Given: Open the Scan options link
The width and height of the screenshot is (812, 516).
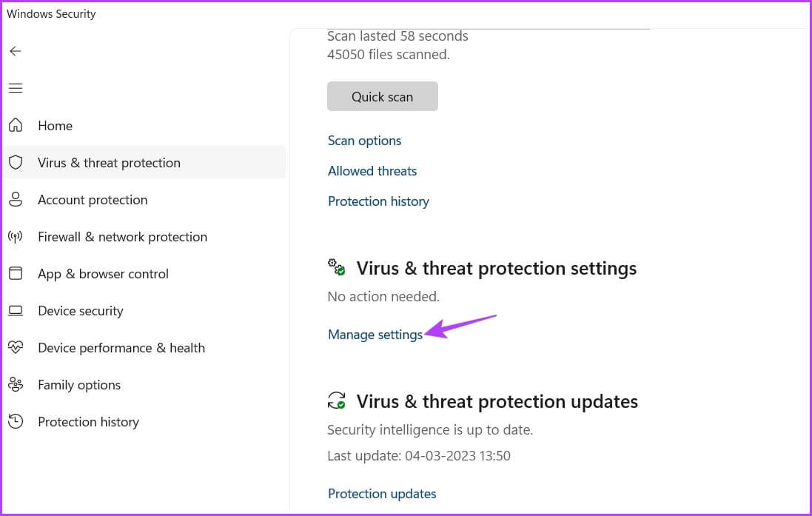Looking at the screenshot, I should click(x=364, y=141).
